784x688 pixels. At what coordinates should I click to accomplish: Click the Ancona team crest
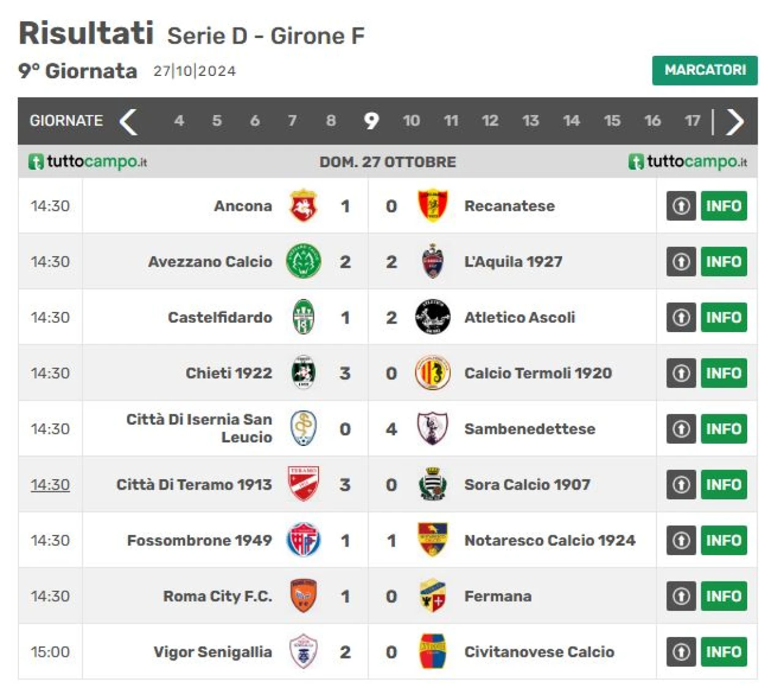(303, 206)
